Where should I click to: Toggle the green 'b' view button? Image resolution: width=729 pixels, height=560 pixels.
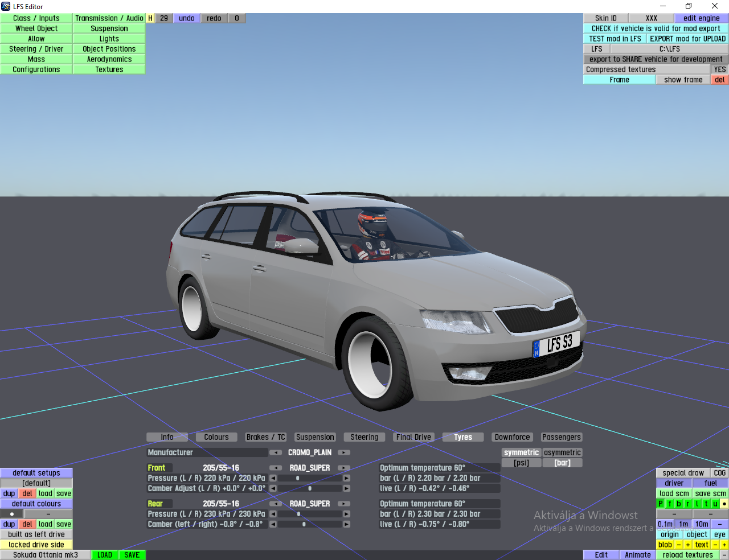pos(679,504)
